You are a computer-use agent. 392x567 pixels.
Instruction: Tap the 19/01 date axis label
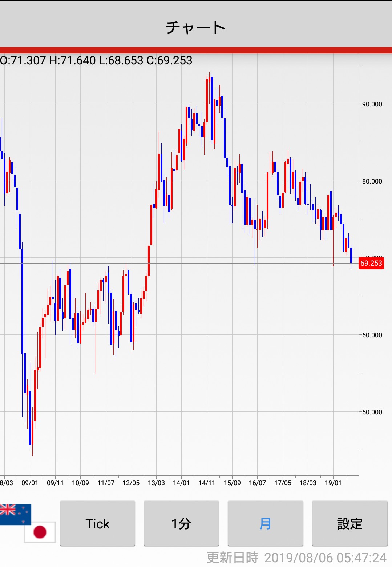click(333, 483)
